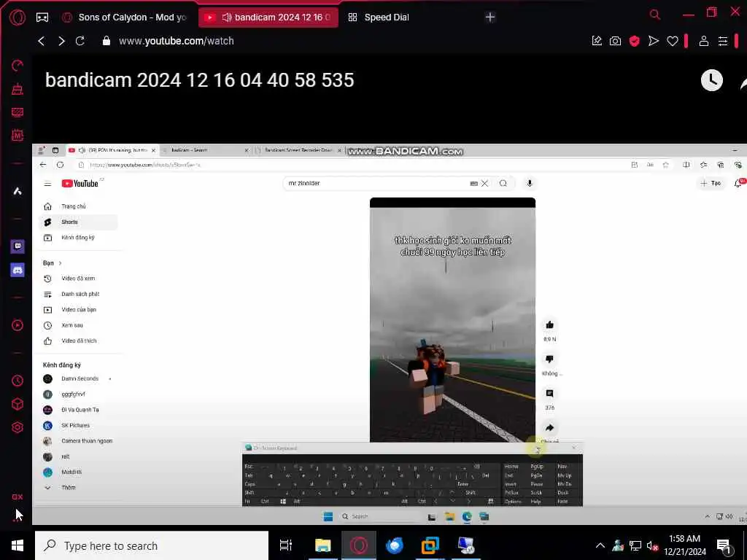Open network status in system tray
Image resolution: width=747 pixels, height=560 pixels.
(x=635, y=545)
